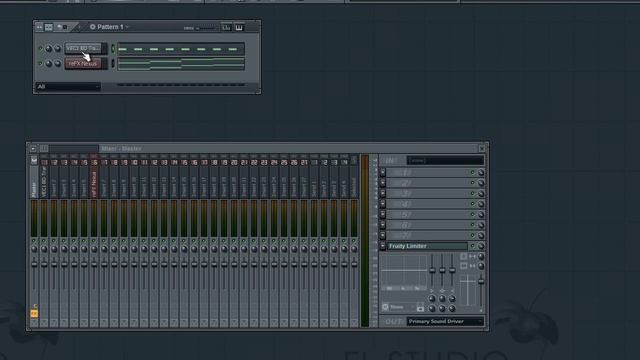
Task: Open the Fruity Limiter slot menu arrow
Action: click(x=383, y=246)
